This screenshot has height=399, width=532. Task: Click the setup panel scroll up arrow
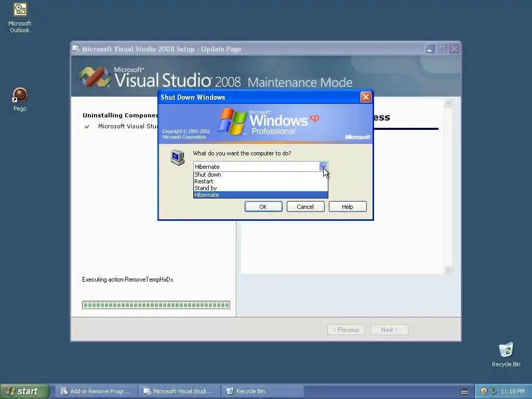pyautogui.click(x=448, y=103)
